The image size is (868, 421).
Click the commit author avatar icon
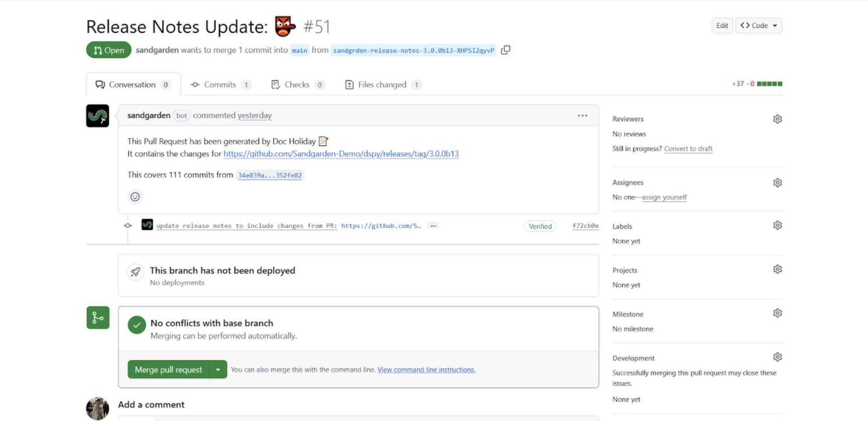click(147, 224)
